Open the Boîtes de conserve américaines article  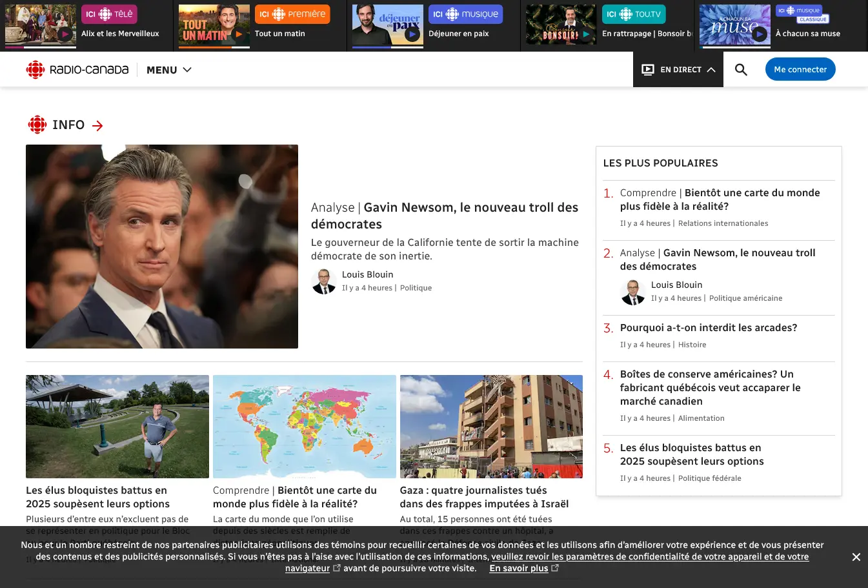(x=710, y=387)
